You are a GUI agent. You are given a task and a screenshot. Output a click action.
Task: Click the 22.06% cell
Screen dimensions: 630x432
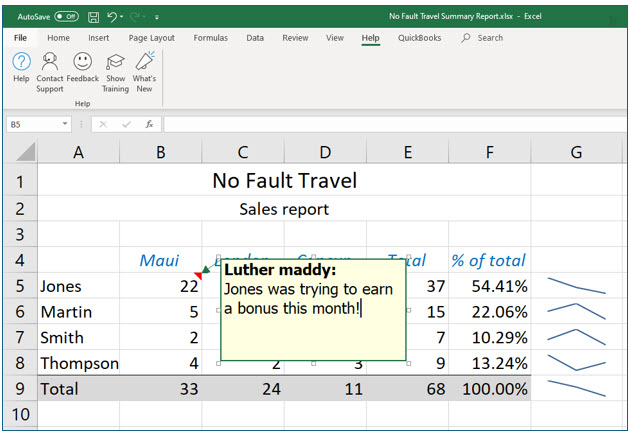tap(489, 311)
